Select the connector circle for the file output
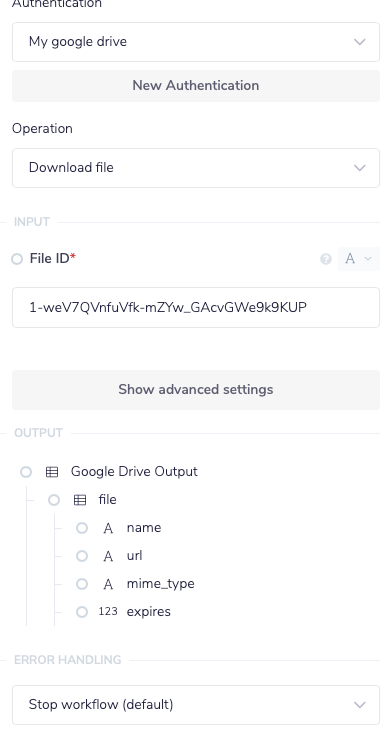The height and width of the screenshot is (746, 391). (x=54, y=500)
